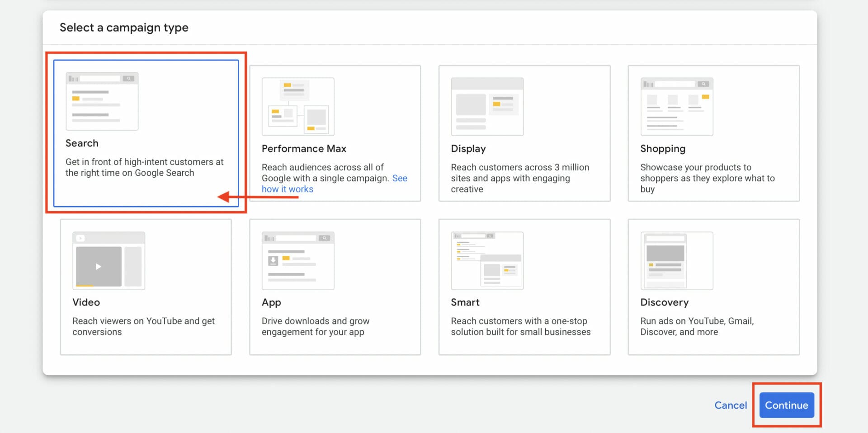Click the Shopping campaign illustration icon
This screenshot has width=868, height=433.
[x=676, y=107]
